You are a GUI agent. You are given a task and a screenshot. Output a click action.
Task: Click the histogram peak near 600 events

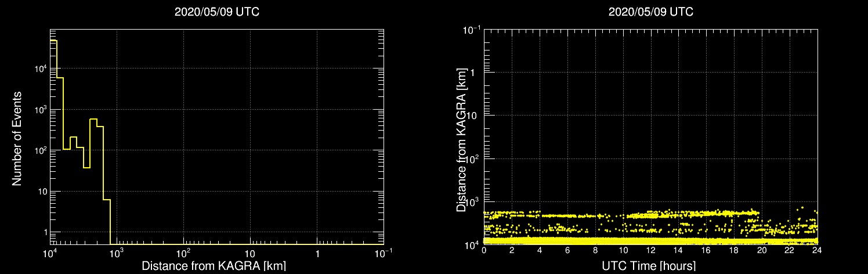(x=93, y=182)
